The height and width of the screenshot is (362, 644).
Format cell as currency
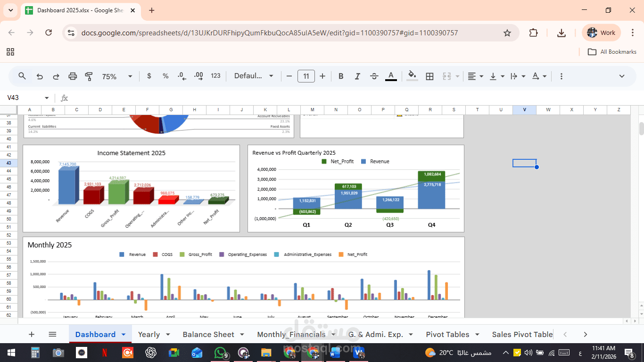tap(149, 76)
